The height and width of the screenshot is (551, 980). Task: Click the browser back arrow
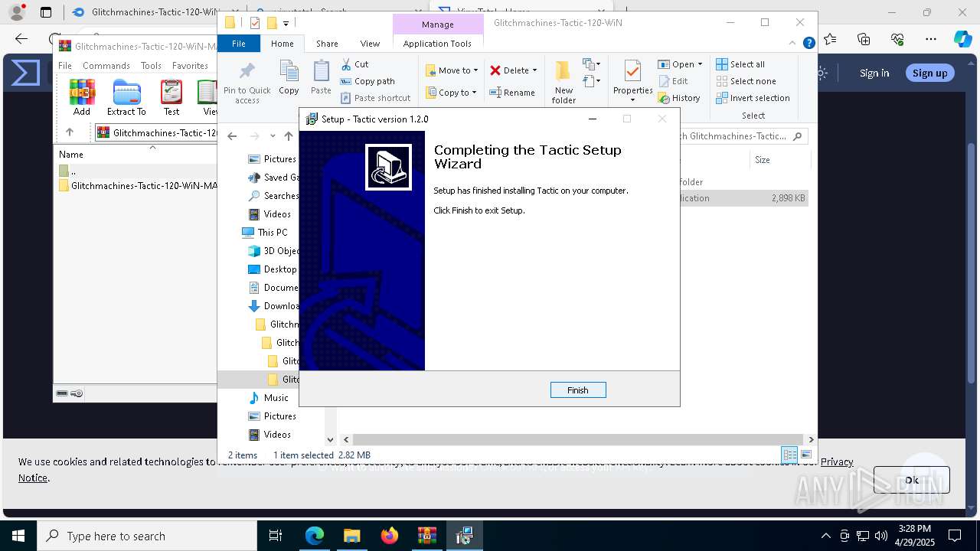pyautogui.click(x=21, y=39)
